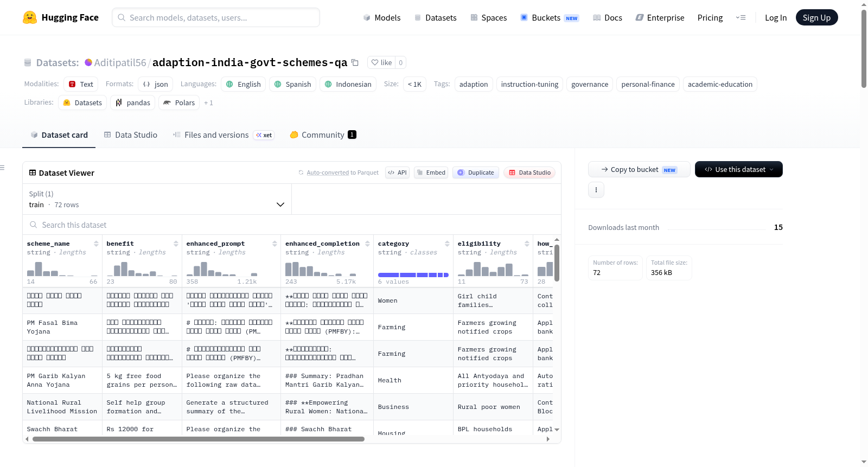Filter by Indonesian language tag

[x=348, y=84]
